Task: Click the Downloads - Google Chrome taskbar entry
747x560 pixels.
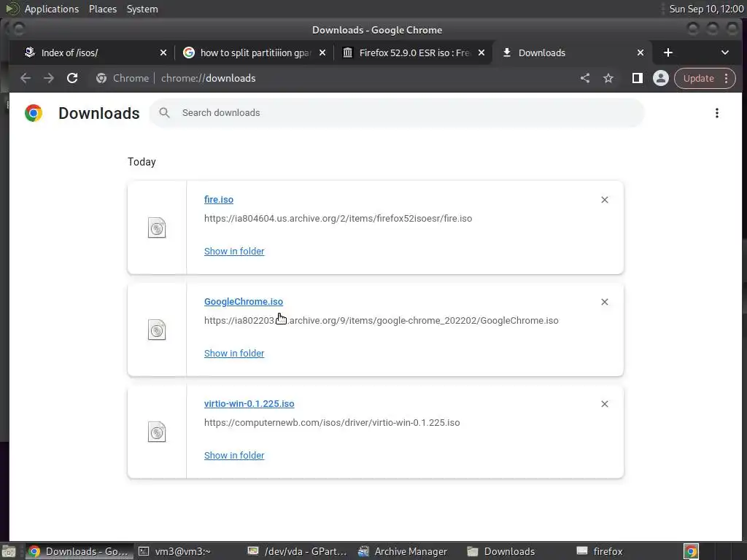Action: pos(79,551)
